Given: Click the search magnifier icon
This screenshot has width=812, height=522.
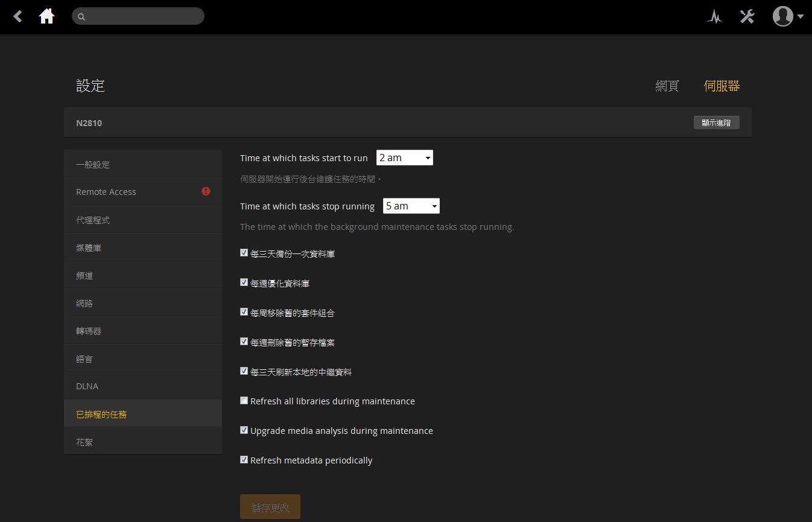Looking at the screenshot, I should point(81,17).
